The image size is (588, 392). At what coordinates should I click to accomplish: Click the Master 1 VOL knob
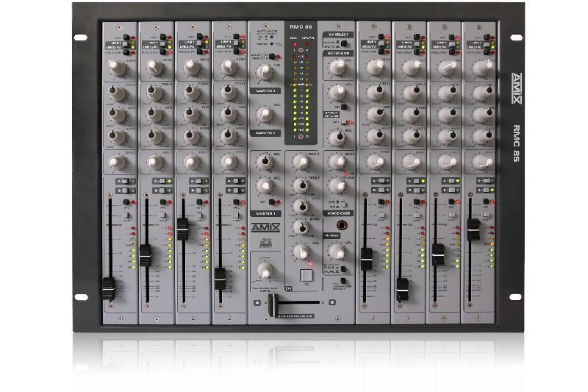click(x=265, y=185)
